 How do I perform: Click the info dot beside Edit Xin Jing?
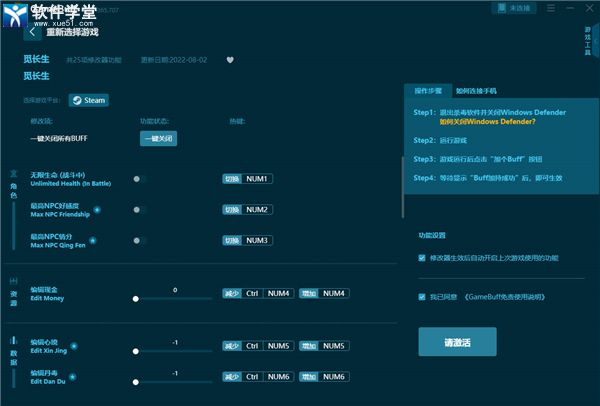[x=74, y=346]
